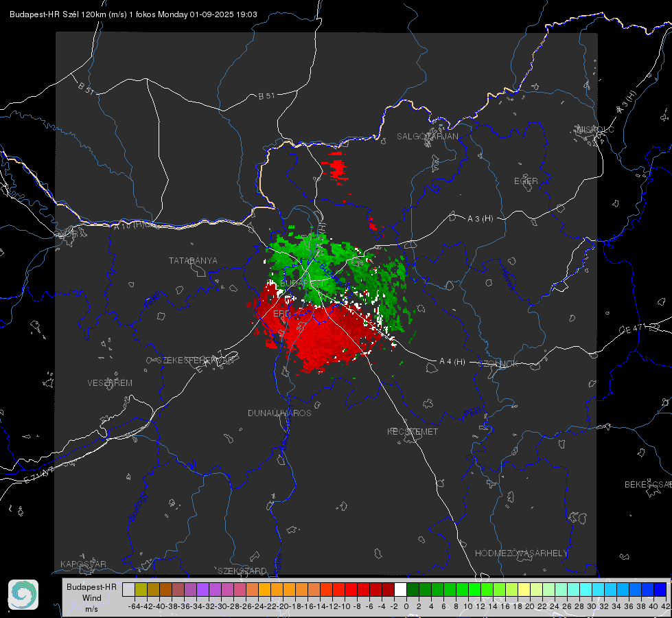Click the VESZPREM city label
The height and width of the screenshot is (618, 672).
110,383
